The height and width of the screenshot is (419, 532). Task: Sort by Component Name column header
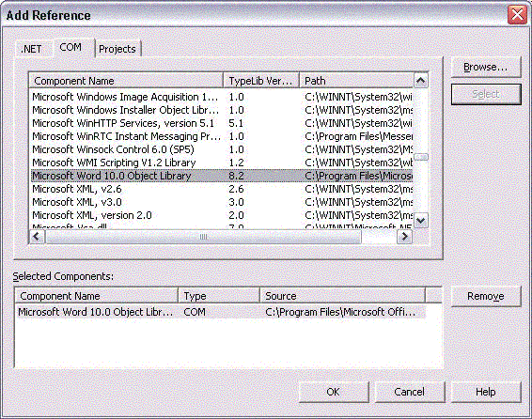126,81
